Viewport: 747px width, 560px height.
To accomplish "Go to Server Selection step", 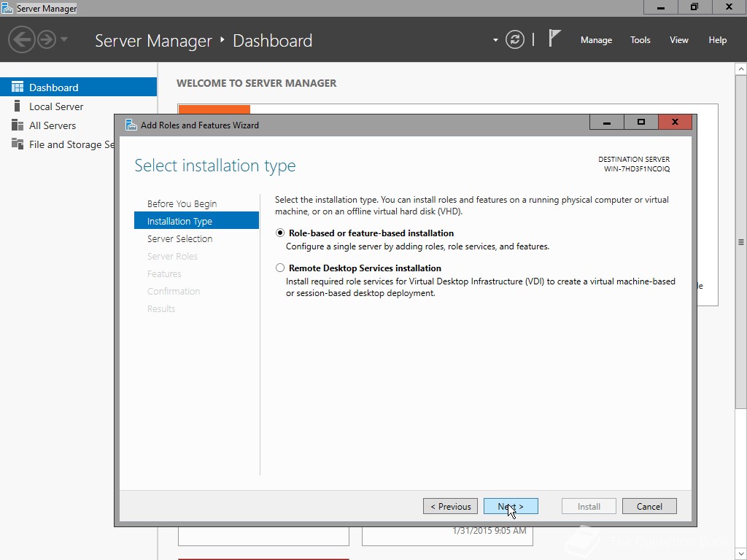I will click(x=179, y=238).
